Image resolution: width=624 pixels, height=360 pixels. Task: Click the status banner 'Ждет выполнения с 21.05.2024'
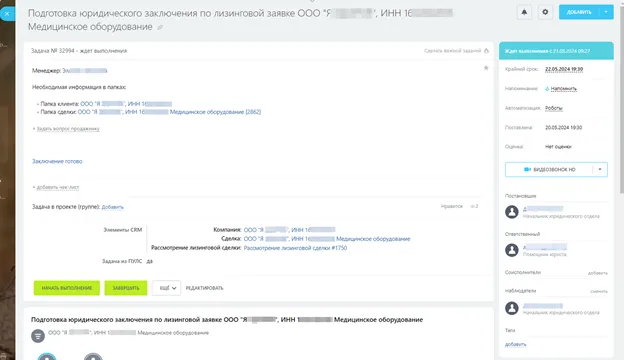pos(556,51)
